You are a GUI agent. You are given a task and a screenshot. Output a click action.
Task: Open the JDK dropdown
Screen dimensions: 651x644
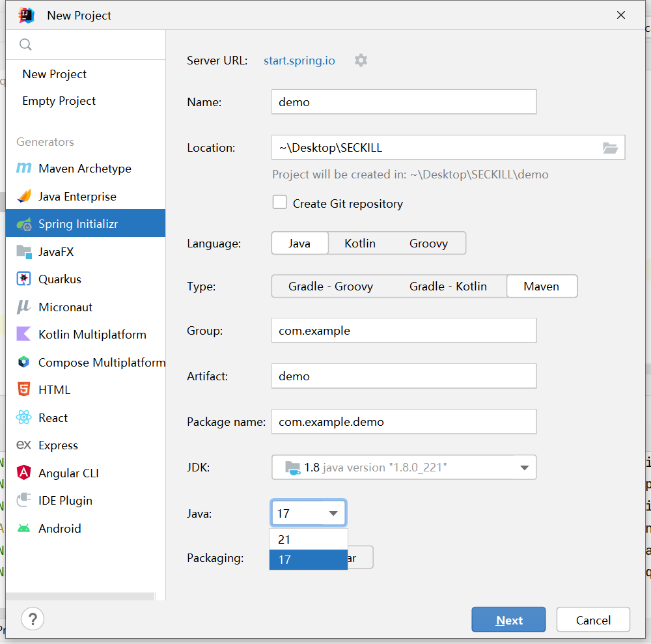point(524,468)
